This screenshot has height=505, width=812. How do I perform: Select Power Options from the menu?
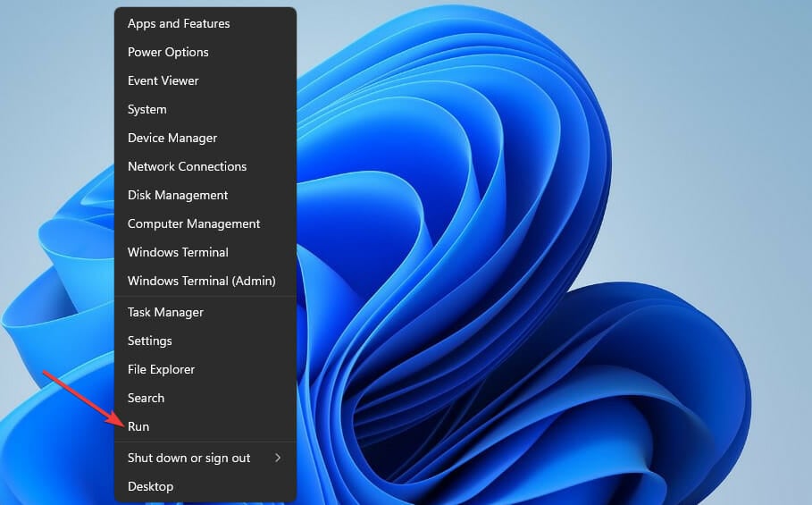pos(205,53)
